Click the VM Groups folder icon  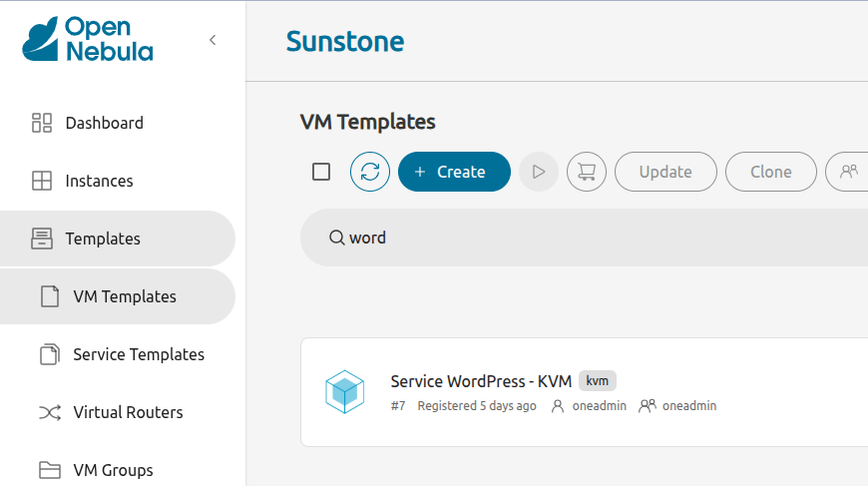coord(50,470)
